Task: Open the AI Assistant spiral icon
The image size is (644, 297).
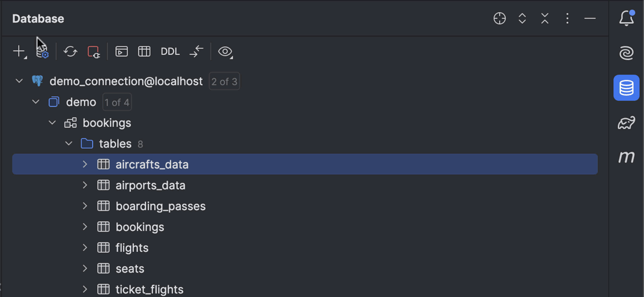Action: [627, 53]
